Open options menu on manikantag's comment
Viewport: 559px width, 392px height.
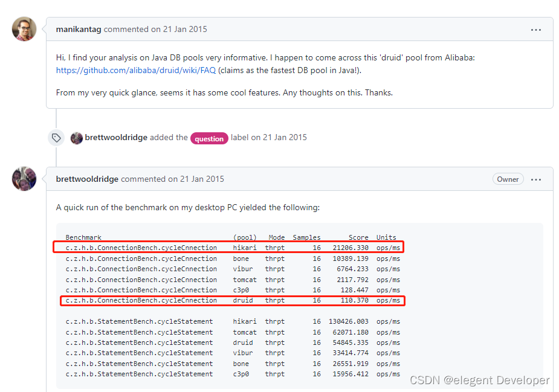(x=536, y=30)
